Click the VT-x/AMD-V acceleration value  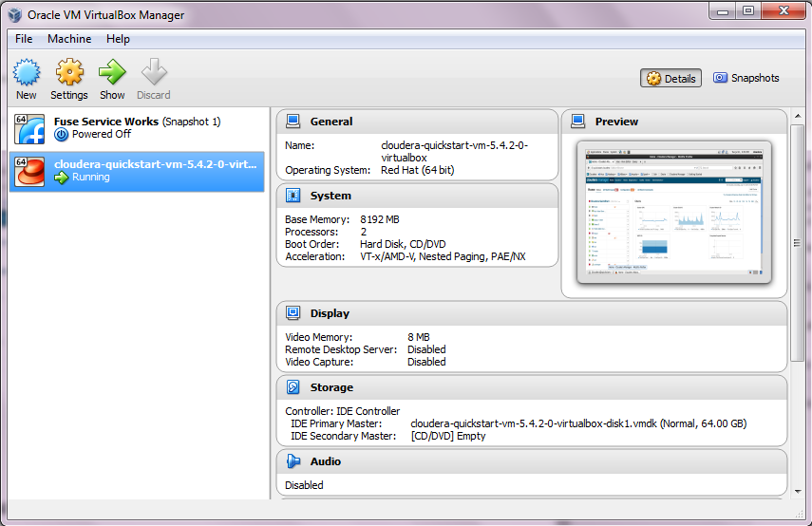click(x=443, y=256)
